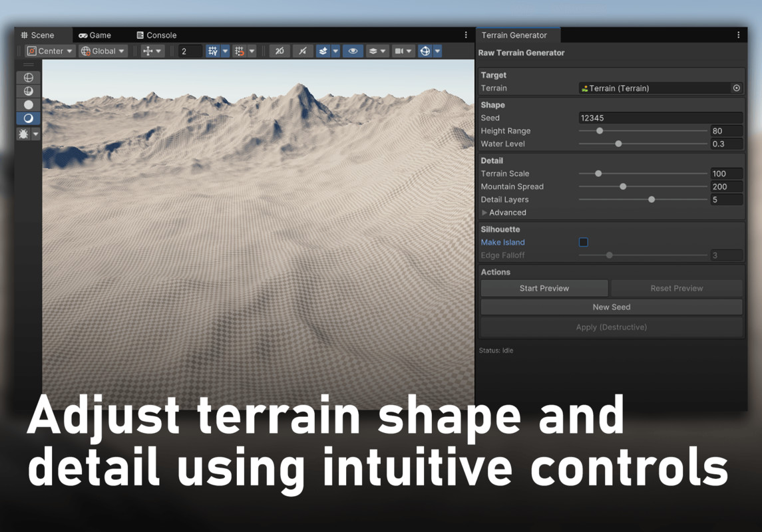The image size is (762, 532).
Task: Click the scene visibility eye icon
Action: 353,51
